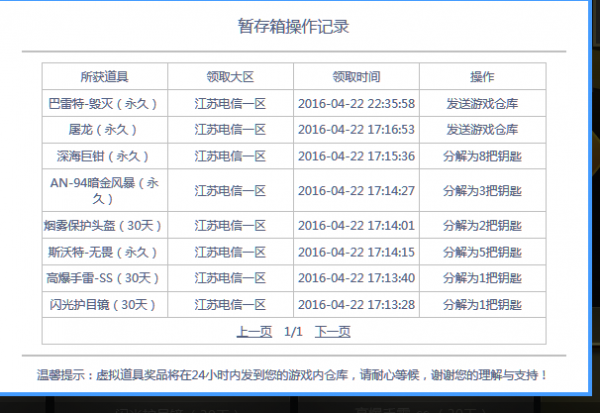The image size is (600, 413).
Task: Click 江苏电信一区 in the 闪光护目镜 row
Action: pos(230,305)
